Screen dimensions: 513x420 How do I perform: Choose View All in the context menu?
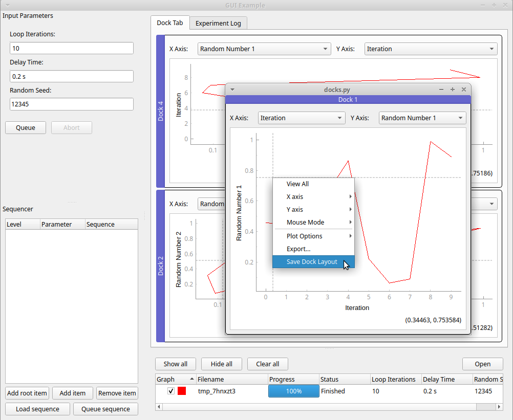coord(297,184)
